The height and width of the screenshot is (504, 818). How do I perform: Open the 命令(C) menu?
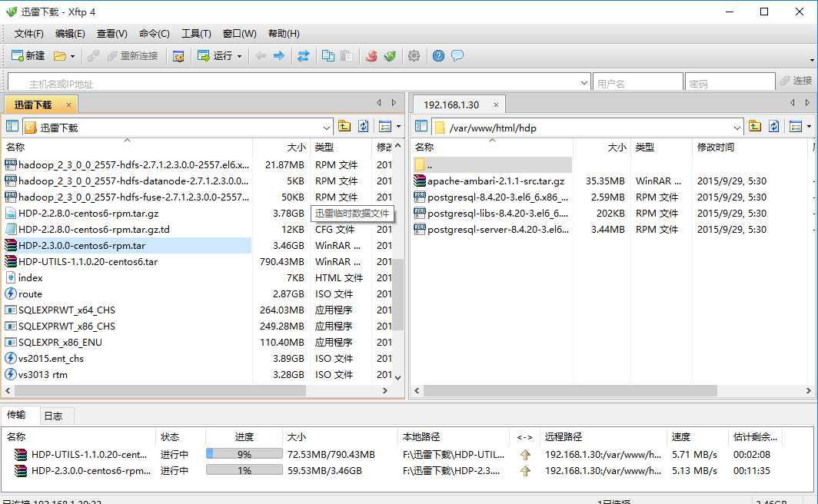tap(154, 33)
